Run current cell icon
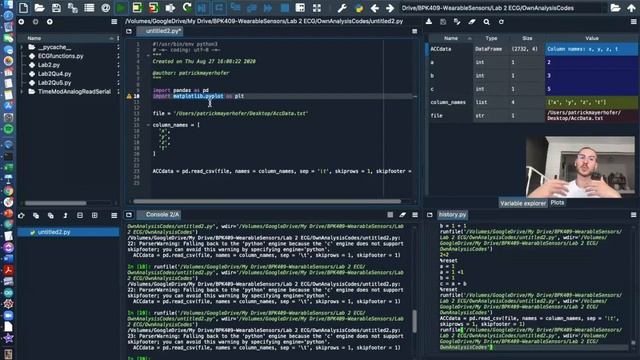640x360 pixels. (x=137, y=8)
